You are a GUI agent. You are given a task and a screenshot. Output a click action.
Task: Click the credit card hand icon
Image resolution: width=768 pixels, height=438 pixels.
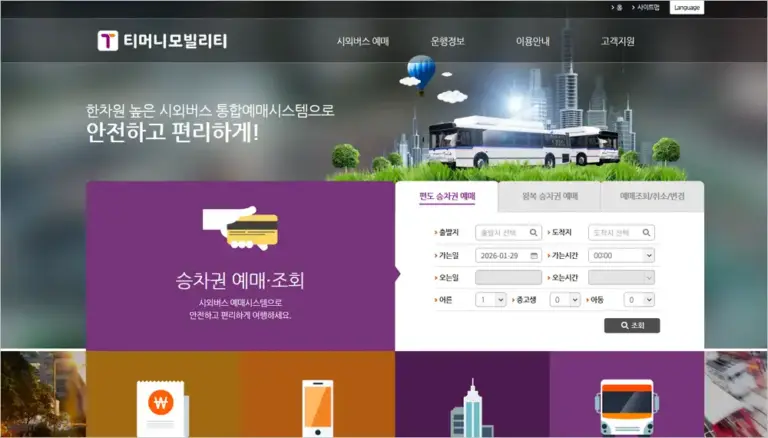[x=240, y=227]
